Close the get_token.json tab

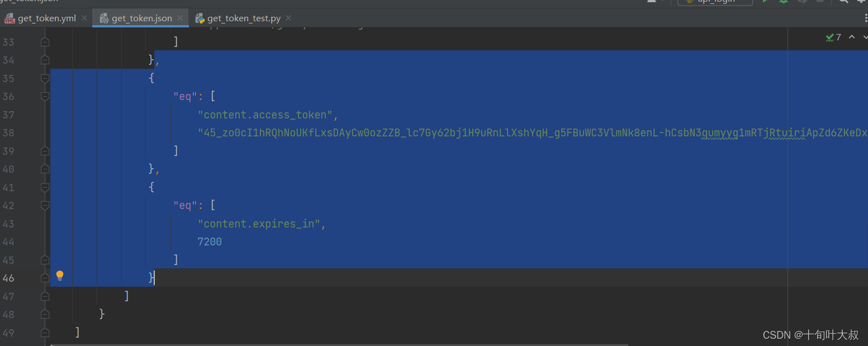[180, 18]
